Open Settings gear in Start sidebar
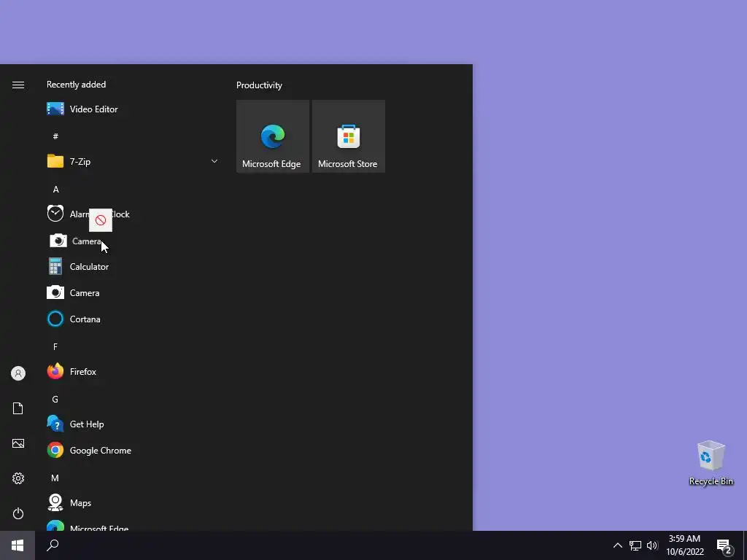This screenshot has height=560, width=747. pyautogui.click(x=18, y=478)
